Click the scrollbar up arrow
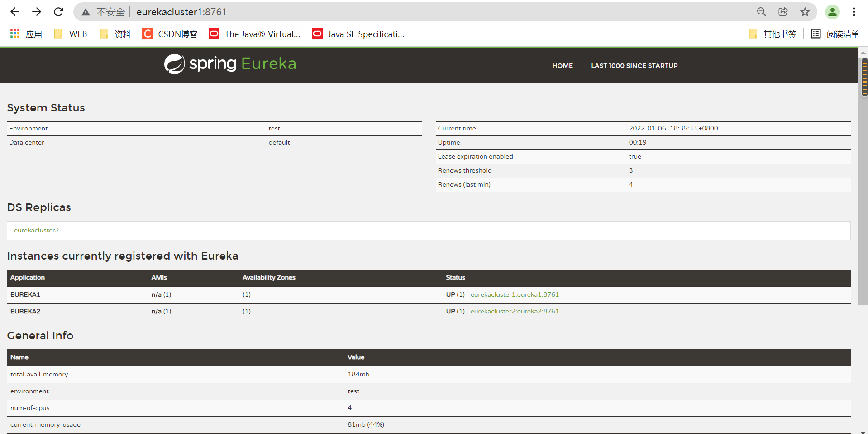This screenshot has height=434, width=868. (x=863, y=52)
